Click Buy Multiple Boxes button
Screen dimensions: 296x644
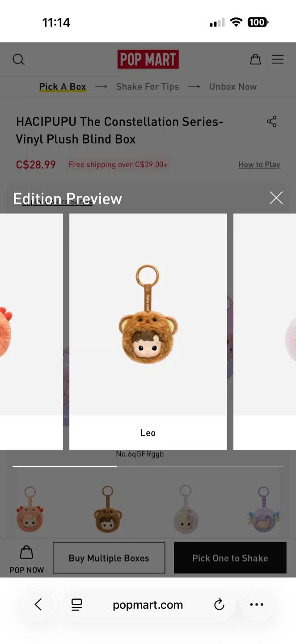[x=109, y=558]
